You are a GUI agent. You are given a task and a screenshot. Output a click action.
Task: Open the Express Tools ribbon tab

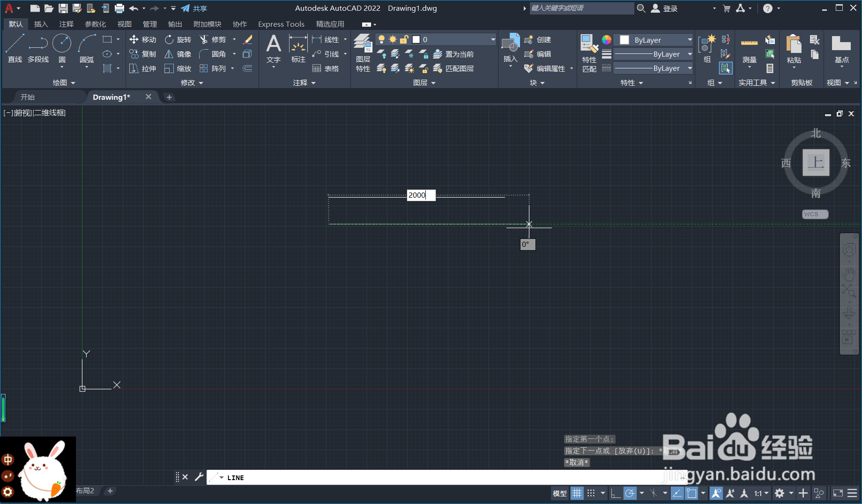281,24
